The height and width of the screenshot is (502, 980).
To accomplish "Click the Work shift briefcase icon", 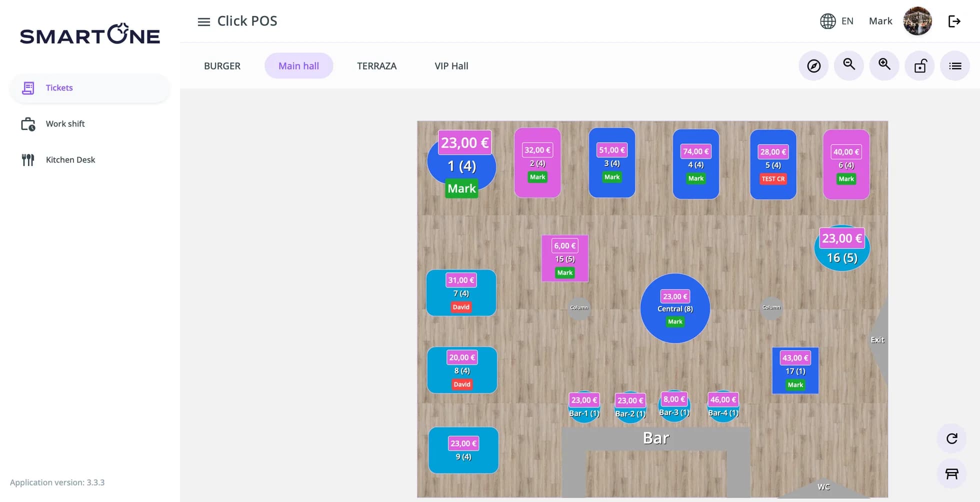I will tap(28, 124).
